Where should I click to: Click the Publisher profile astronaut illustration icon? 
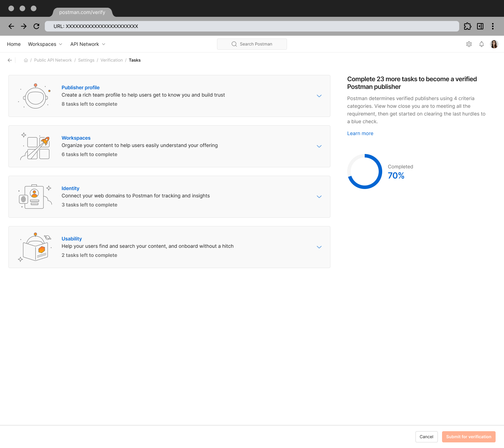[35, 96]
